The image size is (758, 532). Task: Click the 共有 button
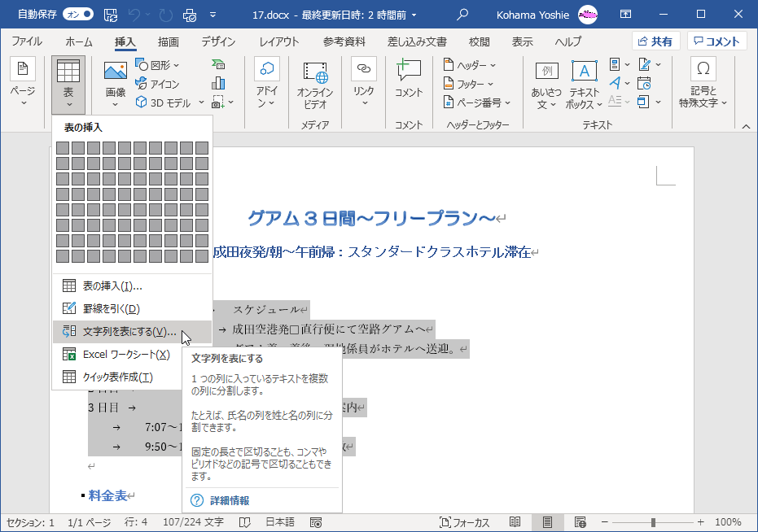[x=655, y=41]
